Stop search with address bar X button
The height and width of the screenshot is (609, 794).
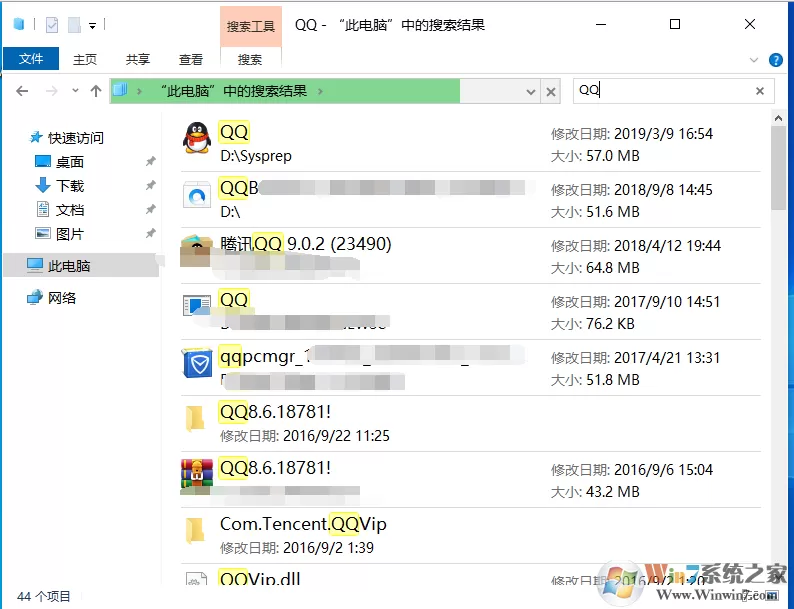tap(551, 92)
